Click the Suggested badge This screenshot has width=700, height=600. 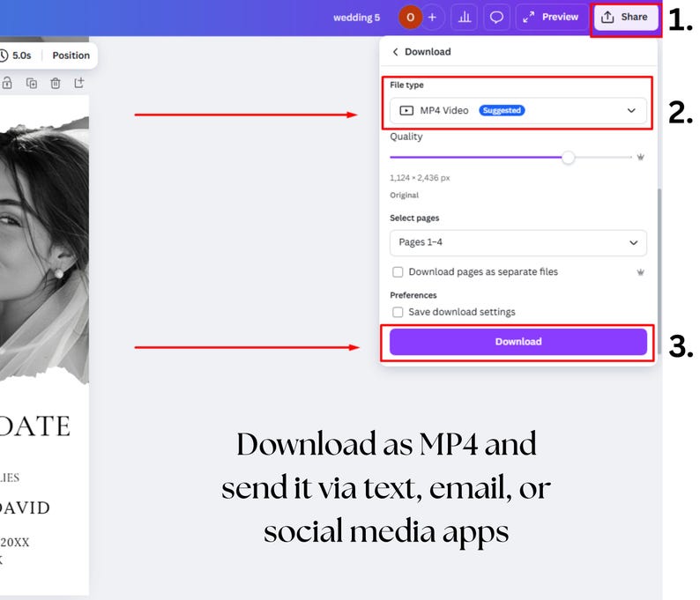(x=502, y=110)
